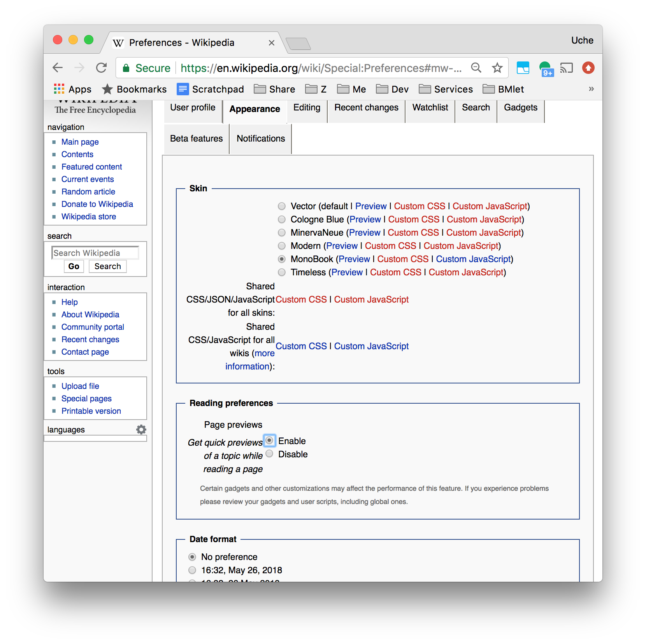The width and height of the screenshot is (646, 644).
Task: Enable page previews radio button
Action: pos(269,440)
